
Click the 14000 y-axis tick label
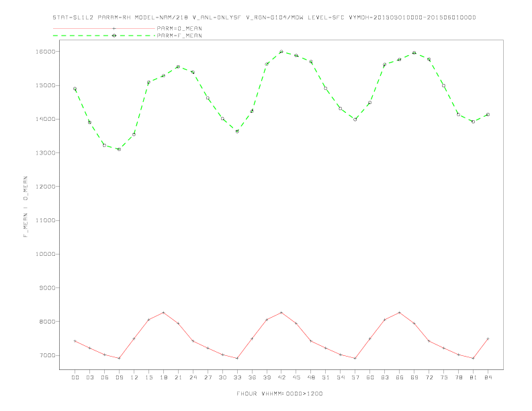46,119
